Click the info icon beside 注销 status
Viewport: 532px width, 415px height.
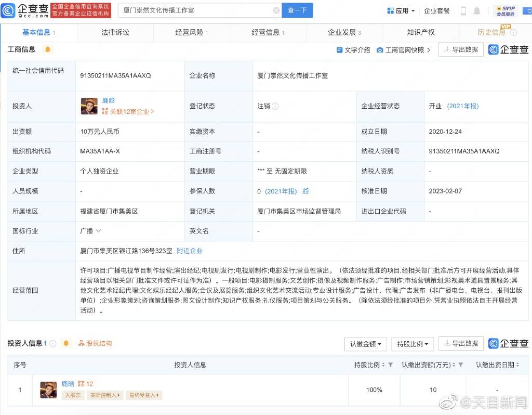click(275, 106)
